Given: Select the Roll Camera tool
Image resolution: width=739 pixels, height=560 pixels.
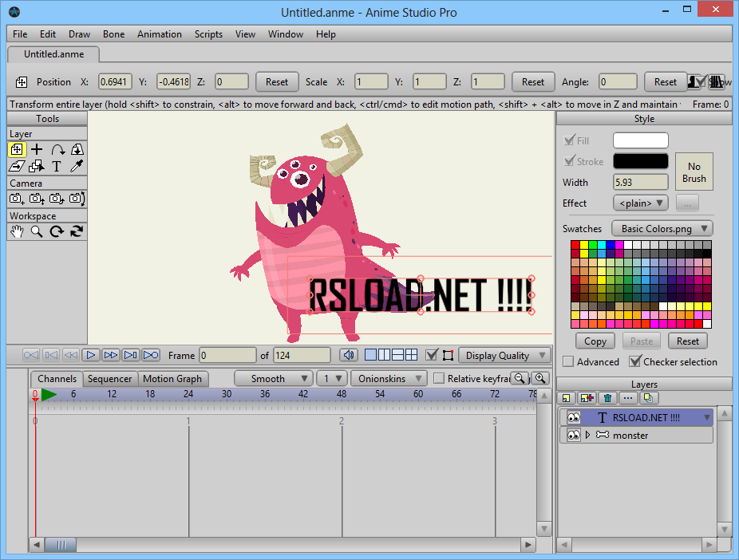Looking at the screenshot, I should 57,199.
